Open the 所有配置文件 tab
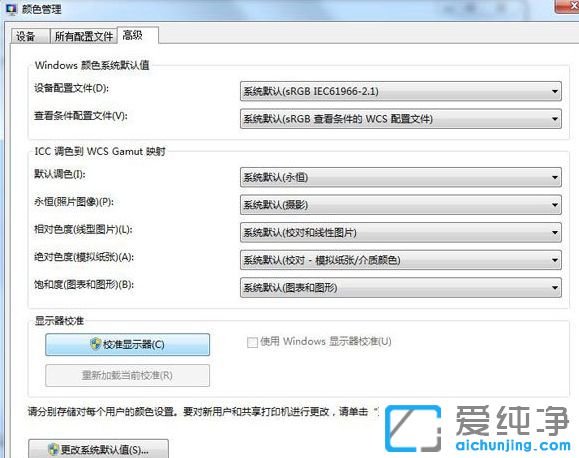579x458 pixels. click(83, 36)
